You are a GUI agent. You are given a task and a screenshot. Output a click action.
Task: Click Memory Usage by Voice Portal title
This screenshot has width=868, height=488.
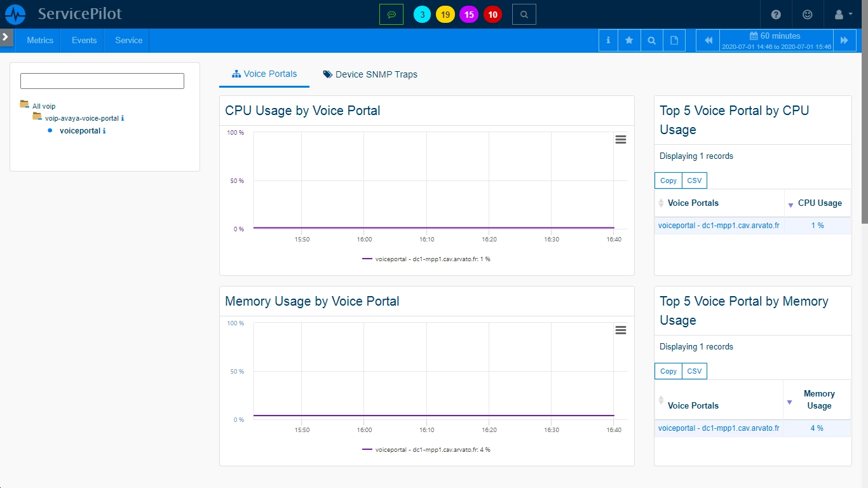pos(312,301)
